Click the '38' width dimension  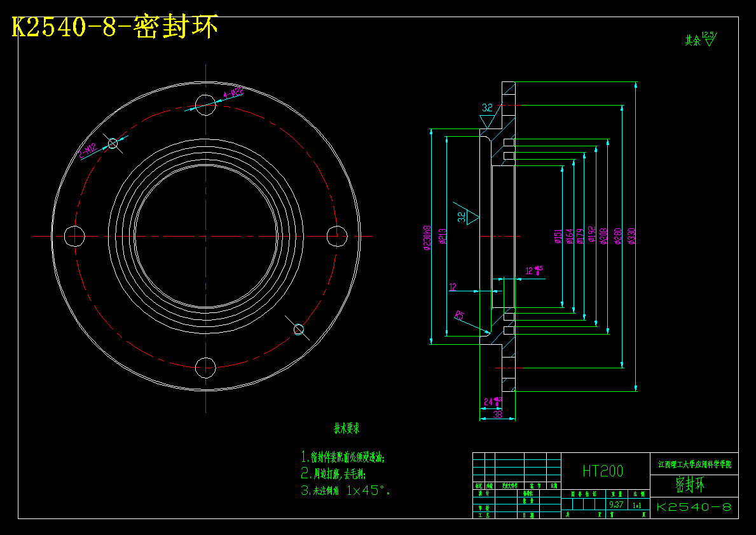[x=498, y=414]
